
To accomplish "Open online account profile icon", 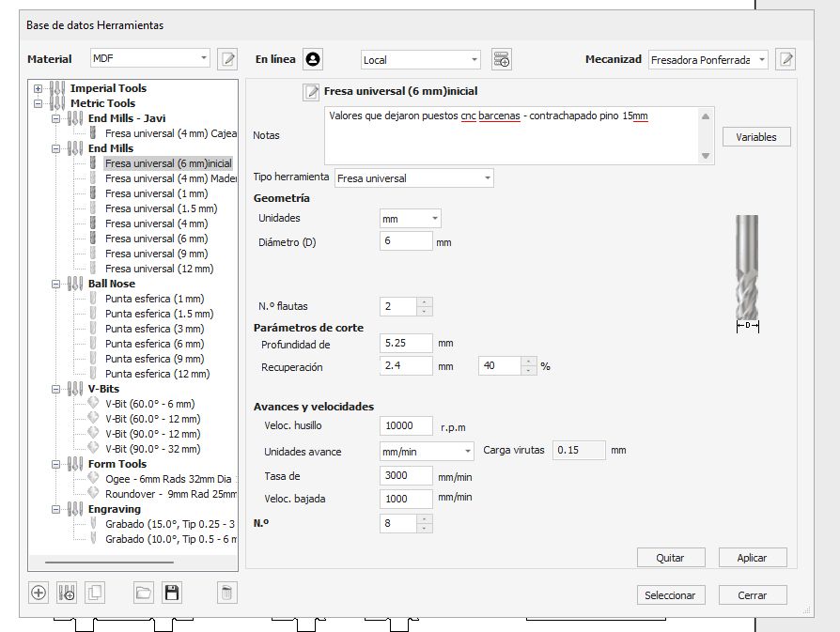I will [x=313, y=59].
